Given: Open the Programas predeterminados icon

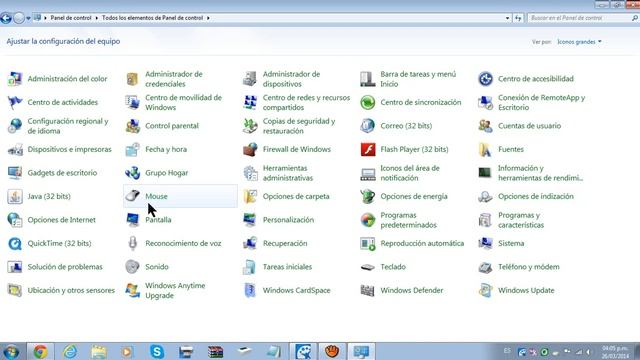Looking at the screenshot, I should [367, 220].
